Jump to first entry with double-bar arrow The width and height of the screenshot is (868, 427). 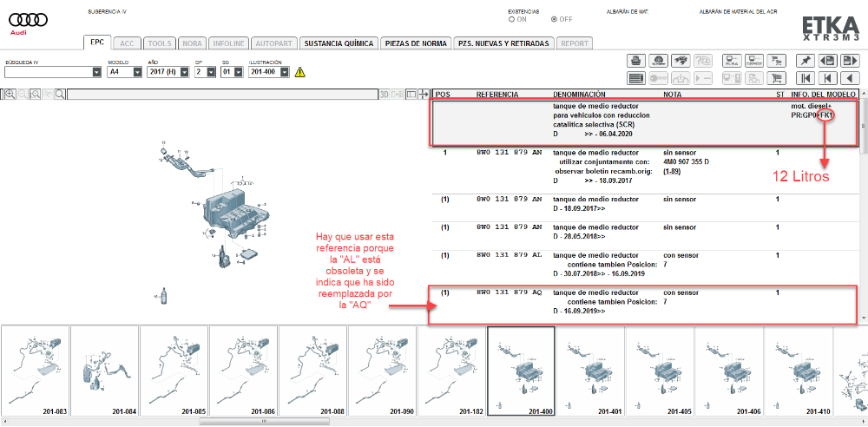806,78
